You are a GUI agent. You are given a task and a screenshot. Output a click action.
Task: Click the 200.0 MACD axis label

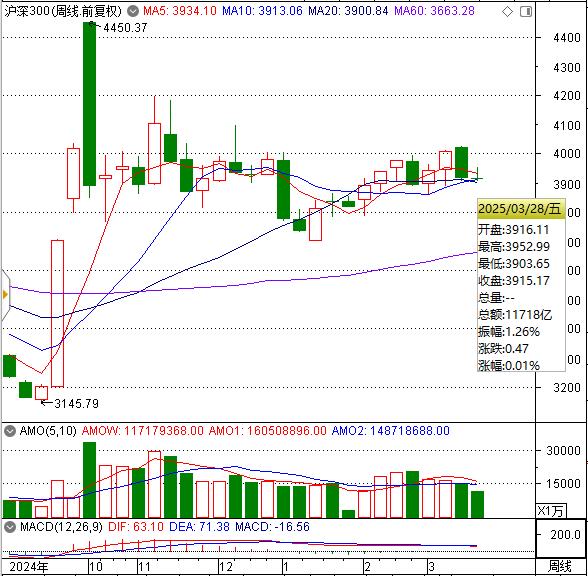coord(566,534)
